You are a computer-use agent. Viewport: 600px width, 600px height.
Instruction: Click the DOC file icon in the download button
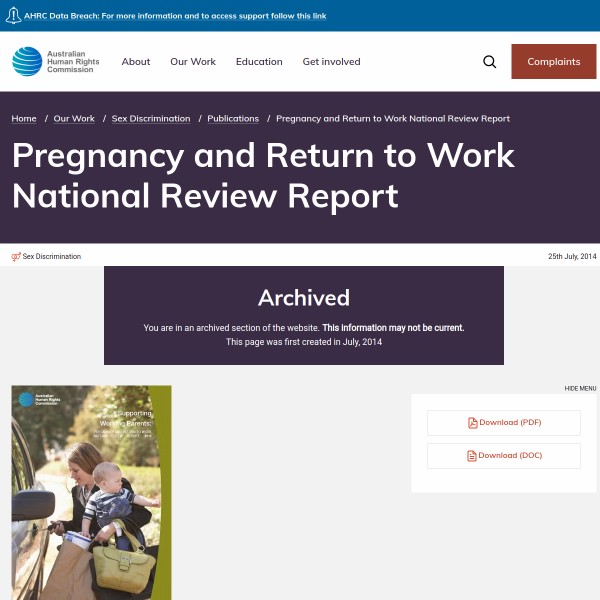[x=472, y=456]
